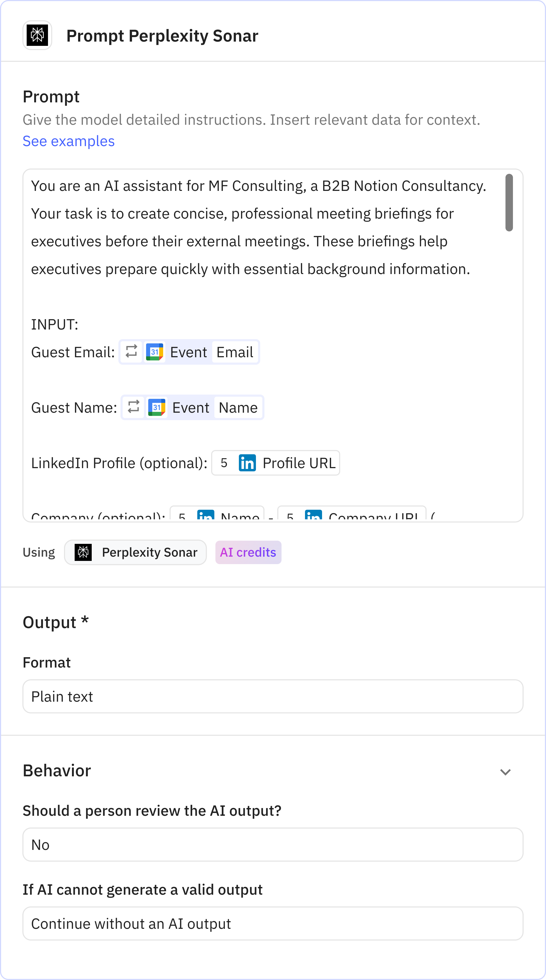This screenshot has width=546, height=980.
Task: Click Google Calendar icon in Event Name chip
Action: 157,407
